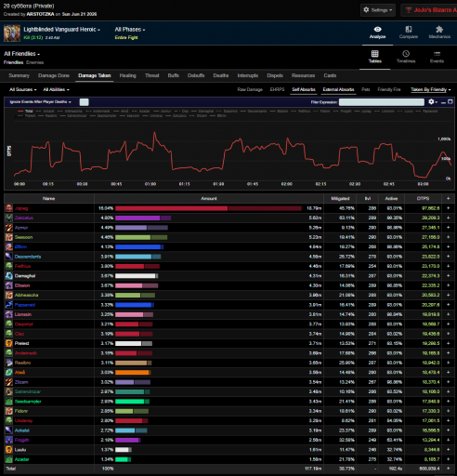457x476 pixels.
Task: Expand Jojoeg's row with the plus
Action: click(448, 208)
